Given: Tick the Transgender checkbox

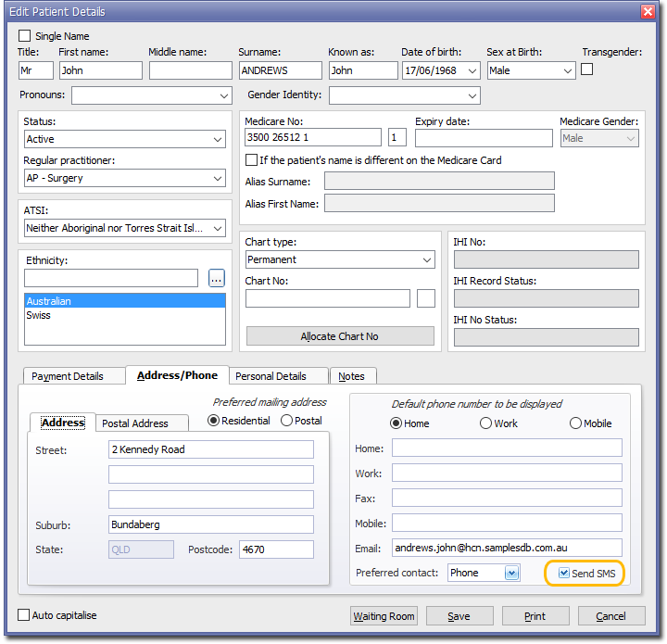Looking at the screenshot, I should click(x=587, y=69).
